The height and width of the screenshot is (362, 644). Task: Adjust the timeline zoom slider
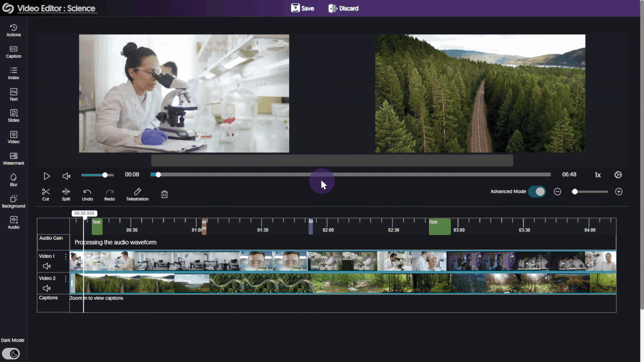click(x=575, y=192)
